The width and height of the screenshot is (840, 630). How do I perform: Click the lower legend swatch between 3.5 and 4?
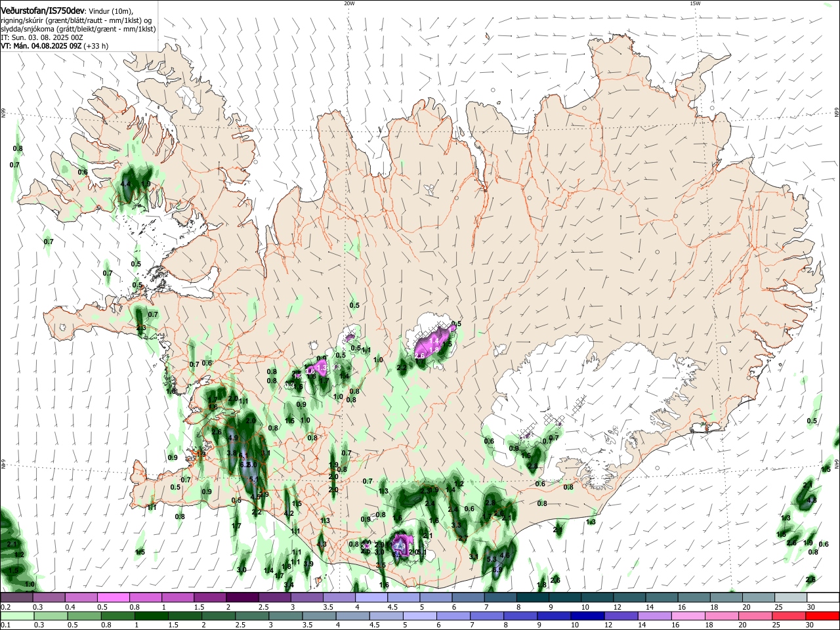coord(319,616)
